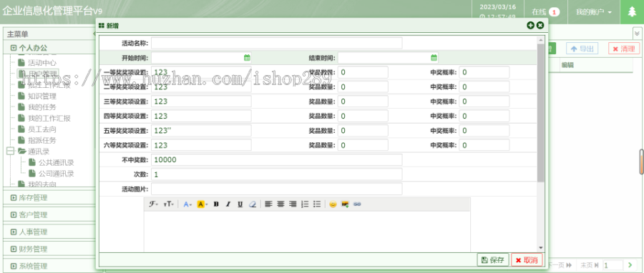Clear formatting with eraser icon
Image resolution: width=644 pixels, height=273 pixels.
tap(252, 204)
